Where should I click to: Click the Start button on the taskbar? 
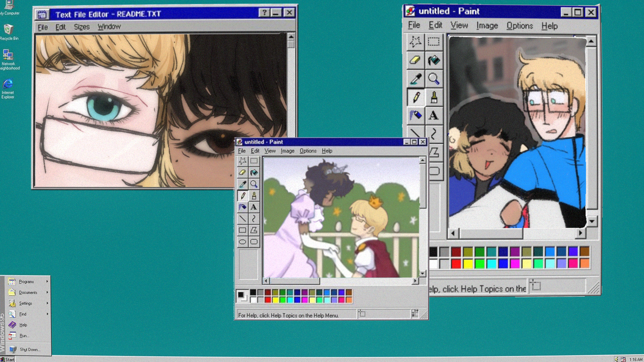(8, 359)
